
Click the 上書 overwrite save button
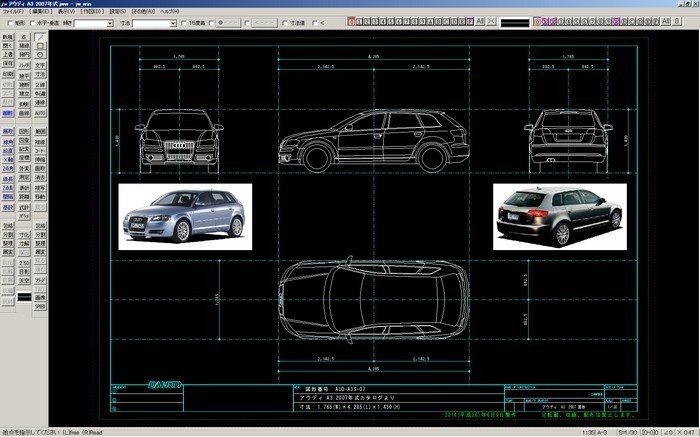[8, 54]
